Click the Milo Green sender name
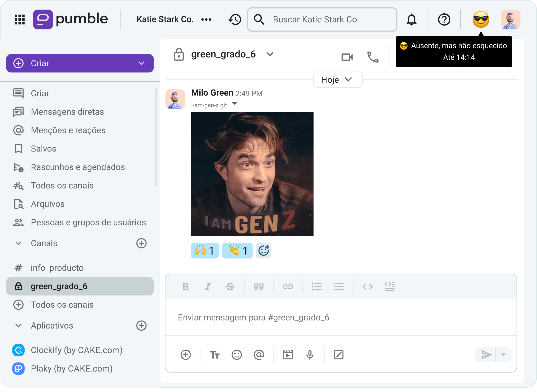This screenshot has width=537, height=392. pos(212,93)
